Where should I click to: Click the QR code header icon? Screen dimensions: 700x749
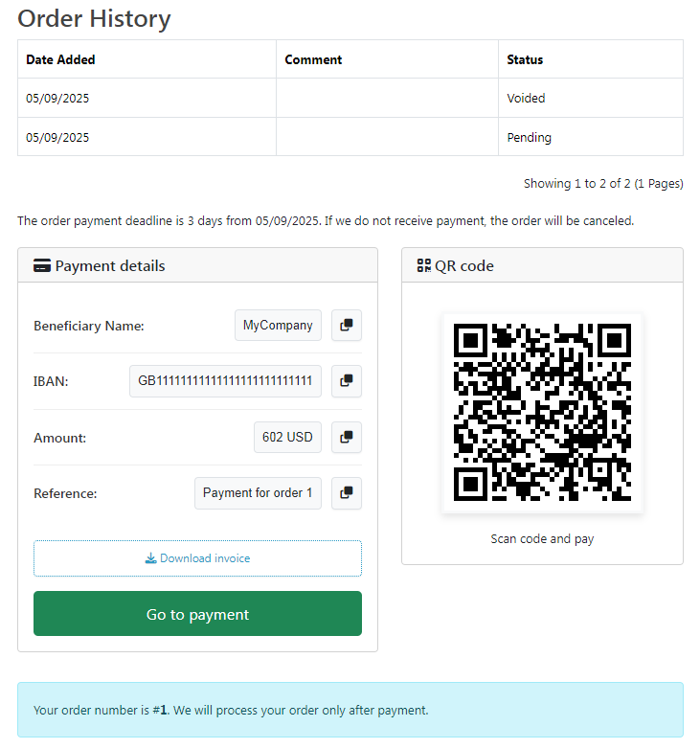click(x=424, y=265)
